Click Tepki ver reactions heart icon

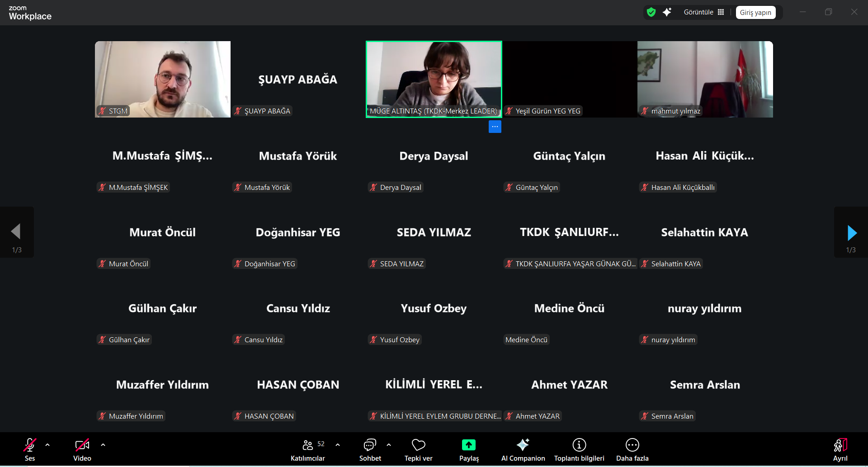coord(418,450)
